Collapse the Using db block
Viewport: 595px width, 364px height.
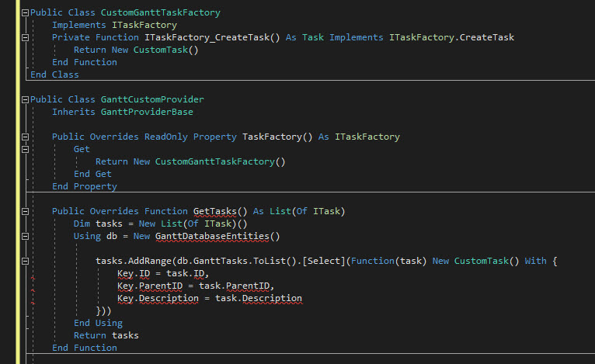click(26, 236)
